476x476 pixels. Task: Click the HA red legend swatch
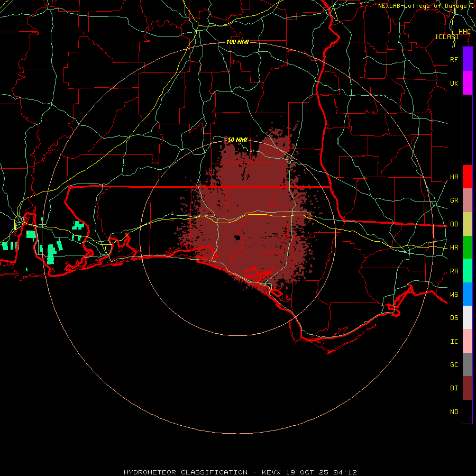[x=467, y=177]
